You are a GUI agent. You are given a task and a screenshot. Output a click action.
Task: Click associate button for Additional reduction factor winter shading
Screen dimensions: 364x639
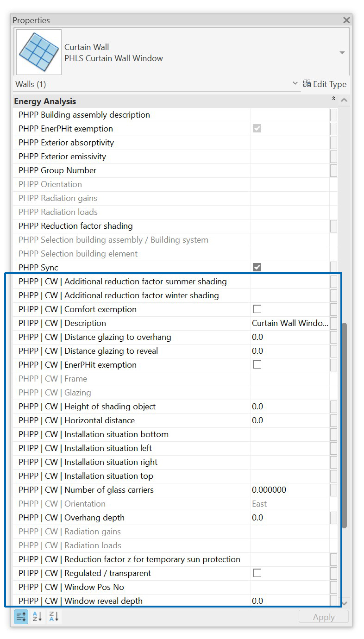(333, 295)
